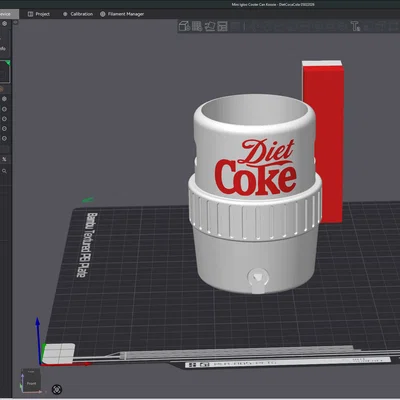Select plate thumbnail with the green corner
The height and width of the screenshot is (400, 400).
point(5,71)
